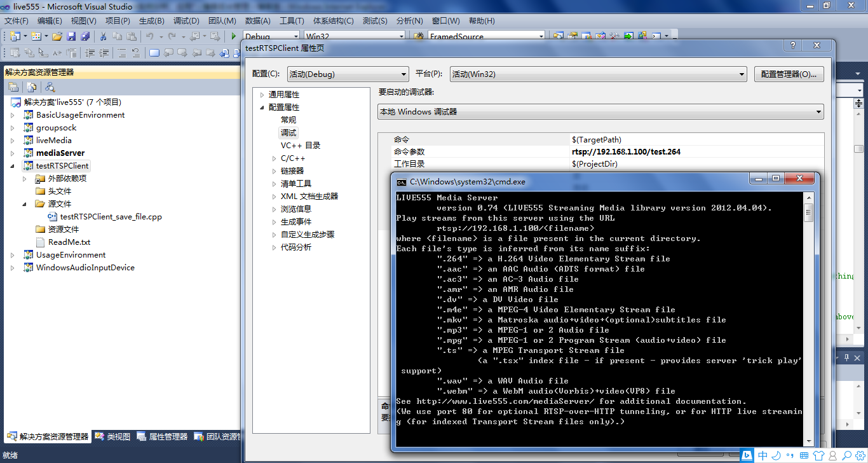Open the 配置 活动(Debug) dropdown
The width and height of the screenshot is (868, 463).
click(x=348, y=74)
